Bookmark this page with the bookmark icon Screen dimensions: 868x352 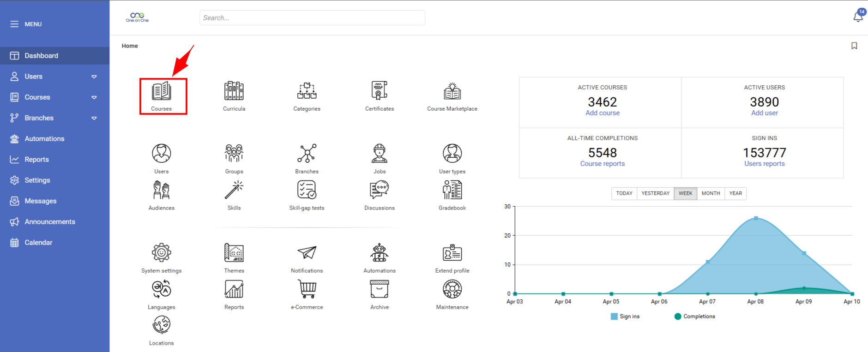pos(854,46)
